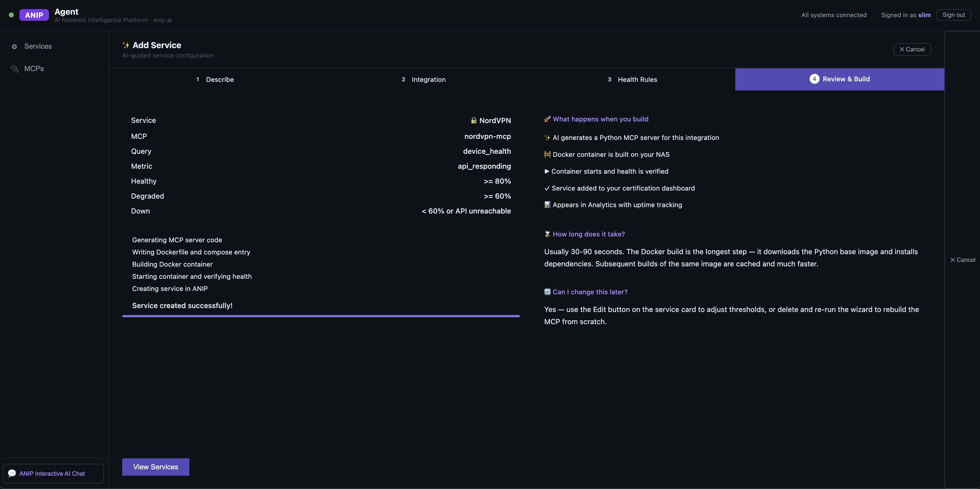
Task: Click the play triangle beside Container starts
Action: (x=547, y=171)
